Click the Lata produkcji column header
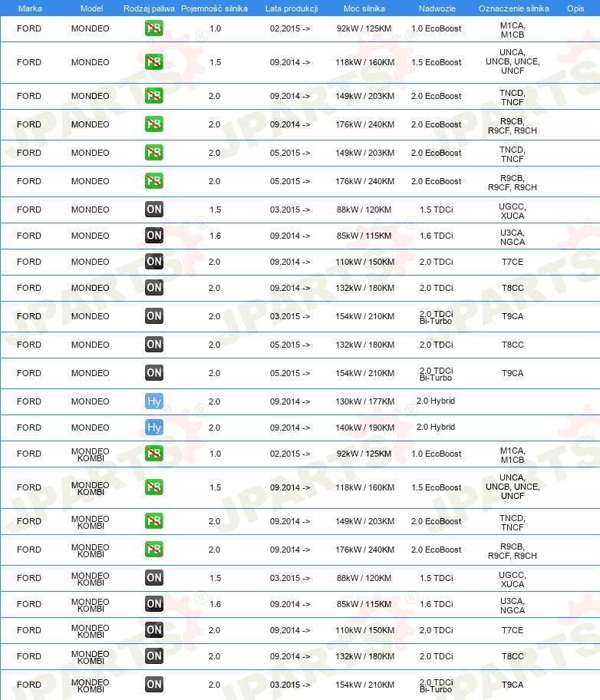600x700 pixels. pos(292,8)
